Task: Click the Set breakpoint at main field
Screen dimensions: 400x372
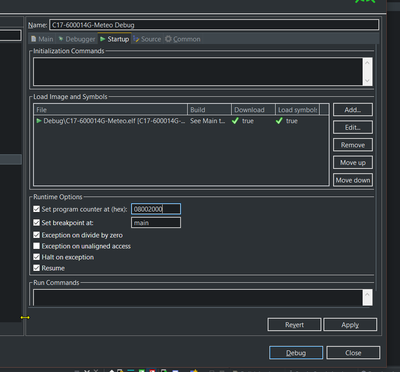Action: (156, 223)
